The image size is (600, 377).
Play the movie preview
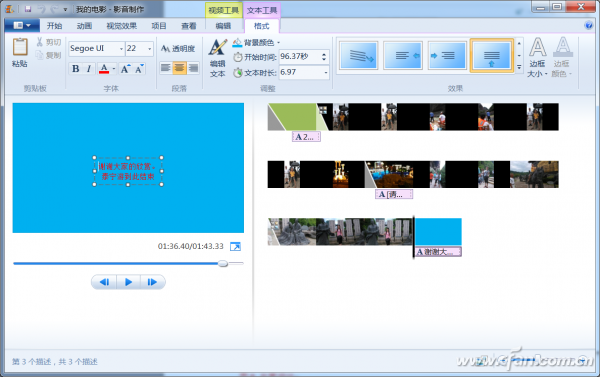[129, 282]
